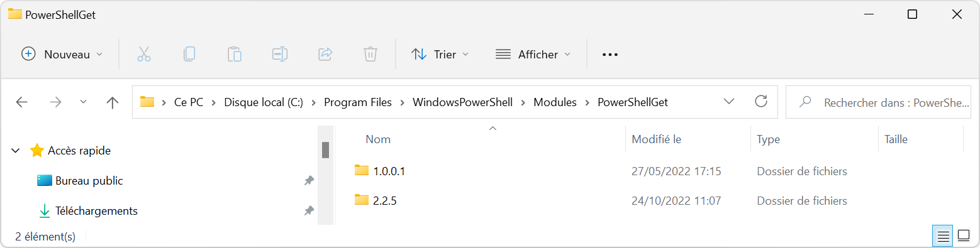Open the three-dots more options menu
The image size is (980, 248).
pos(610,55)
